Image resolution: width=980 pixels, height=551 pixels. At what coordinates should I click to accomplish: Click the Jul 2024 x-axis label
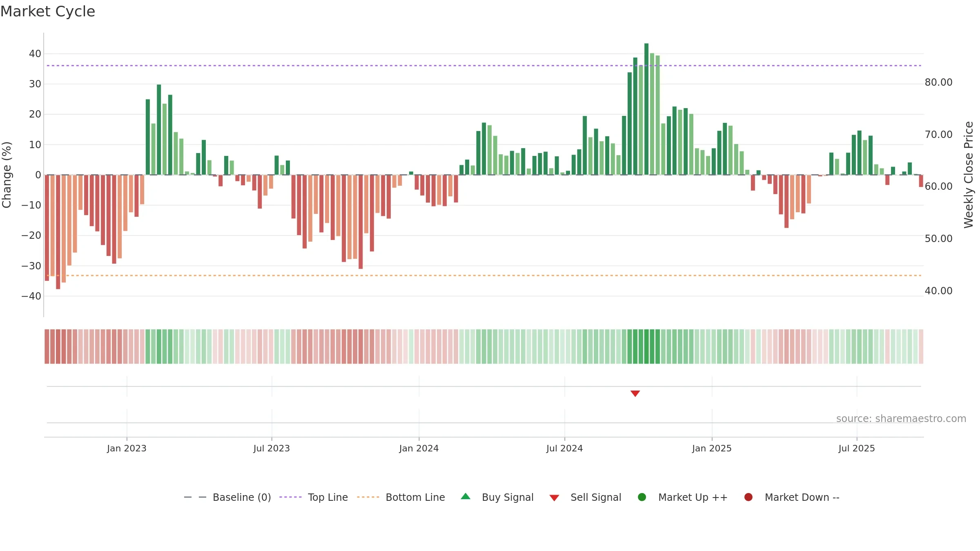tap(565, 448)
